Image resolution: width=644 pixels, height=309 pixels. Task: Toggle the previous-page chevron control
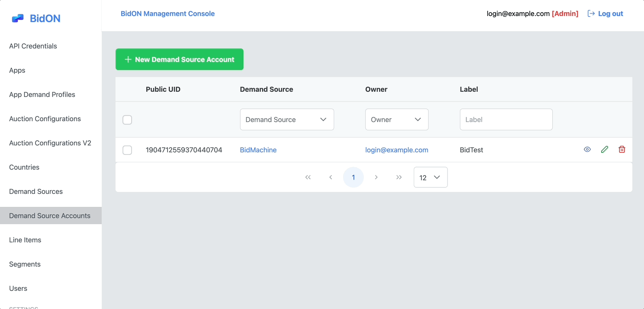[331, 177]
